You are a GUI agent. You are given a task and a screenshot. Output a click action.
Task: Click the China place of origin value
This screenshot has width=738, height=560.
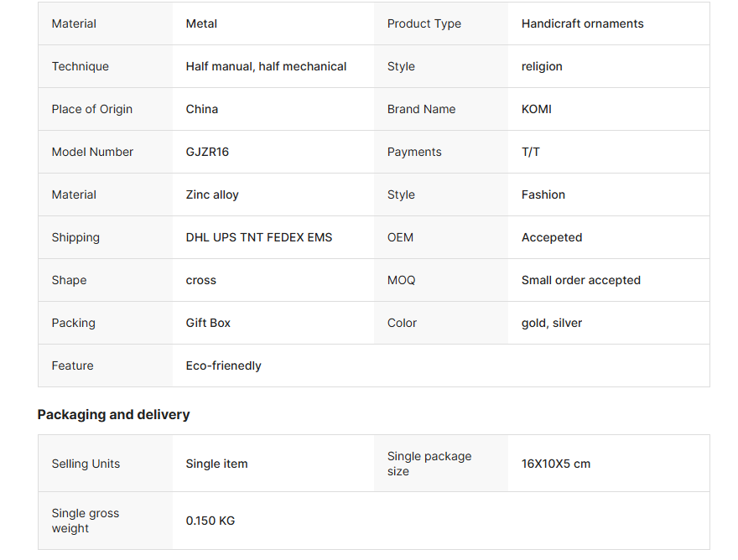point(202,109)
